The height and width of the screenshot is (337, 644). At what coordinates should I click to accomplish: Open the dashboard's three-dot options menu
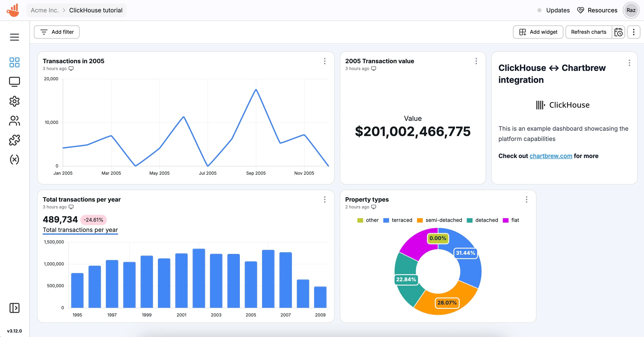click(x=634, y=32)
